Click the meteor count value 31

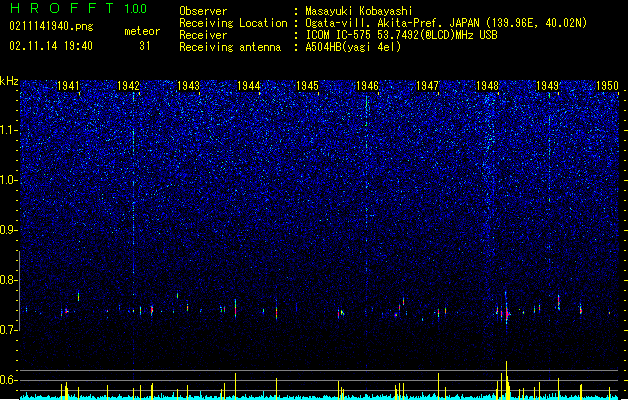click(145, 46)
